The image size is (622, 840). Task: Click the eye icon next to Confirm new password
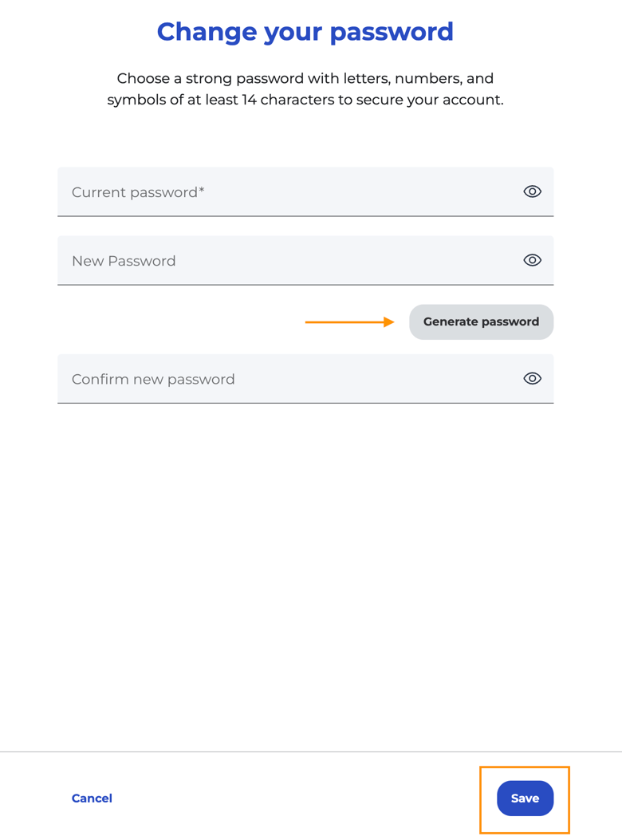(x=531, y=378)
